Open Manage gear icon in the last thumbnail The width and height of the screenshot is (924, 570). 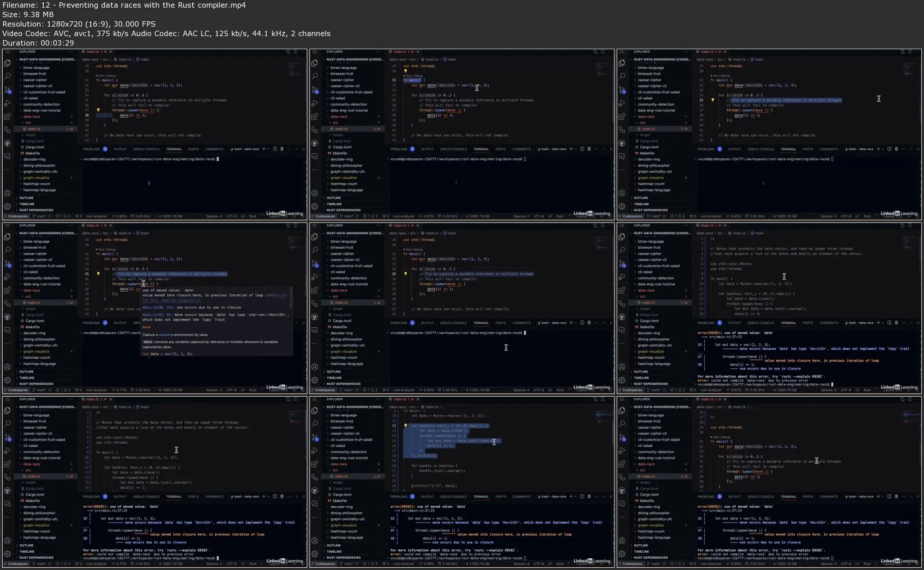pyautogui.click(x=622, y=554)
